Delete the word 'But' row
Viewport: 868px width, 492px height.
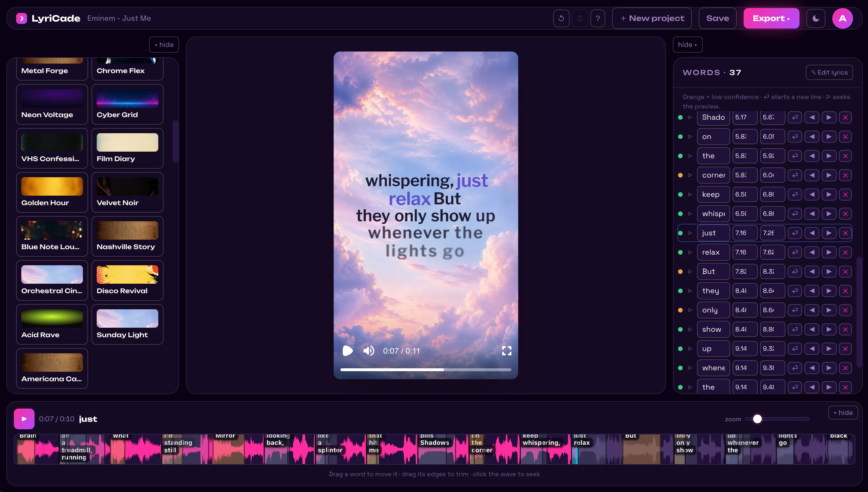[x=845, y=272]
